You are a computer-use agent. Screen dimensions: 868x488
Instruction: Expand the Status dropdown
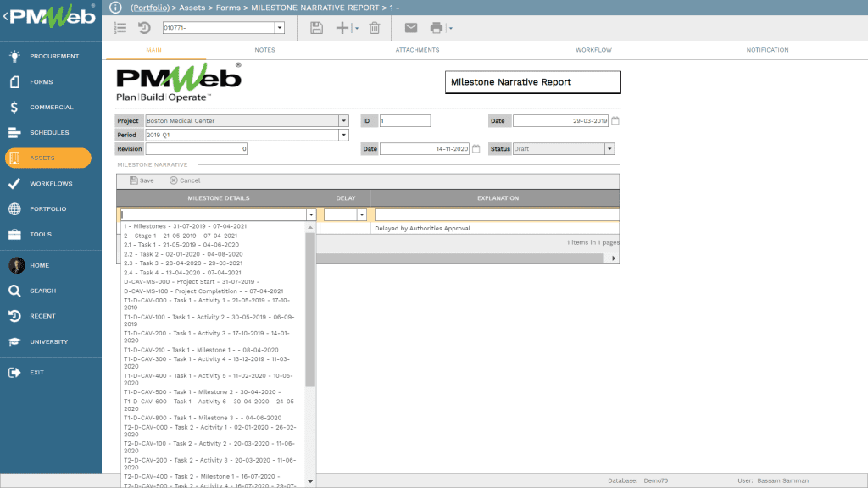tap(609, 149)
